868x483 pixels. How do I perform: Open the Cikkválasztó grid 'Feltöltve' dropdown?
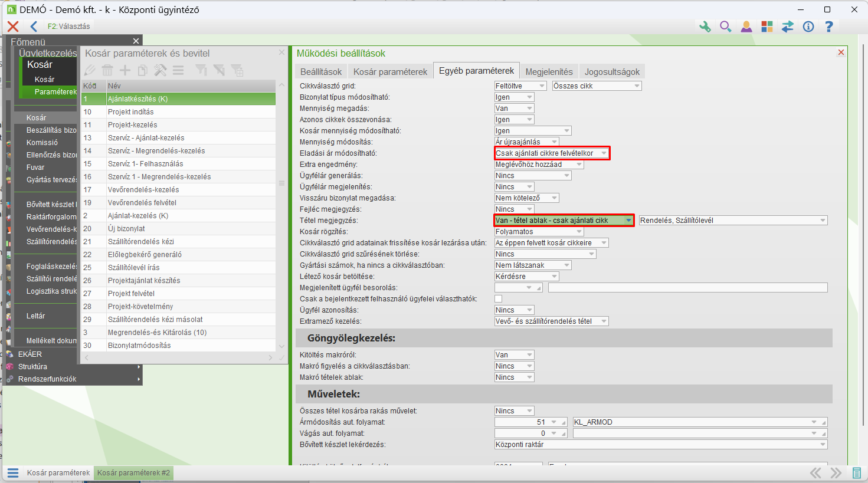[520, 86]
